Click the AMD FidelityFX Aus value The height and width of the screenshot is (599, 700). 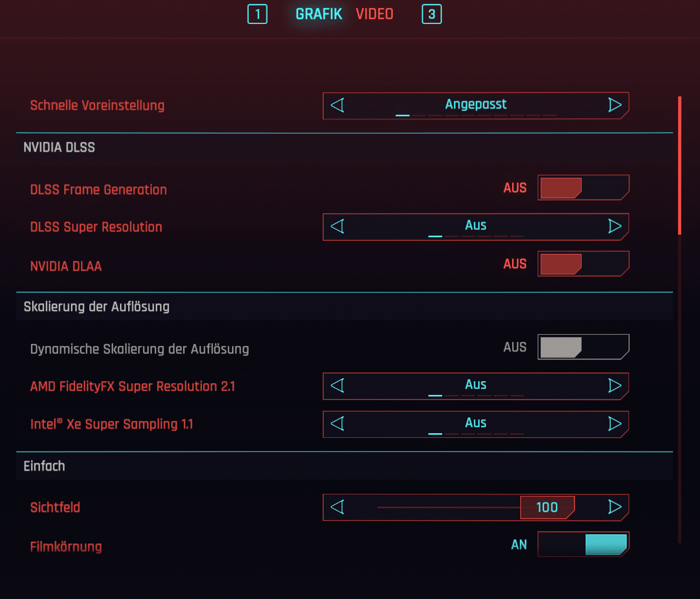pyautogui.click(x=476, y=384)
